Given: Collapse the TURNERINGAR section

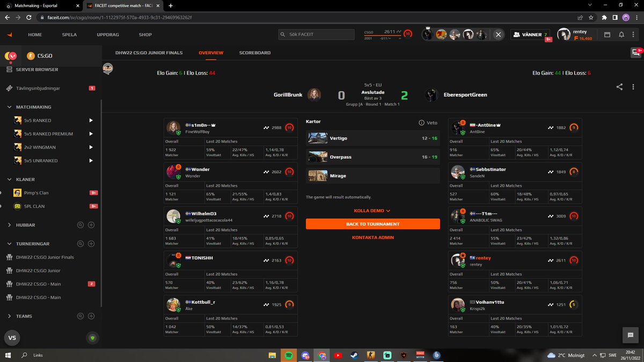Looking at the screenshot, I should tap(10, 243).
